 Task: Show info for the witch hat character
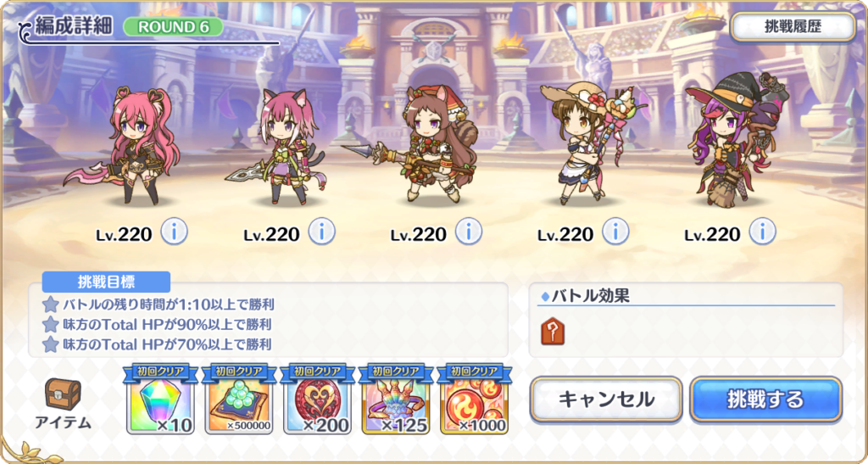[762, 232]
